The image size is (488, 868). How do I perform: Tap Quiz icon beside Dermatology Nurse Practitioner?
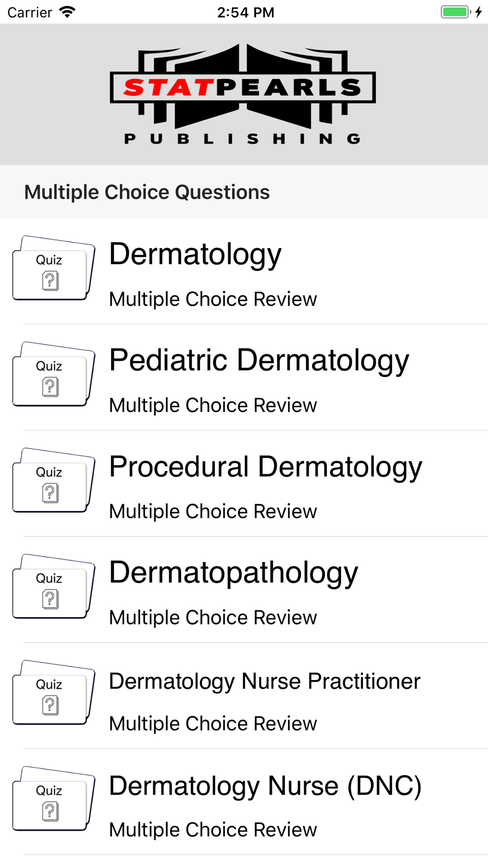point(53,692)
